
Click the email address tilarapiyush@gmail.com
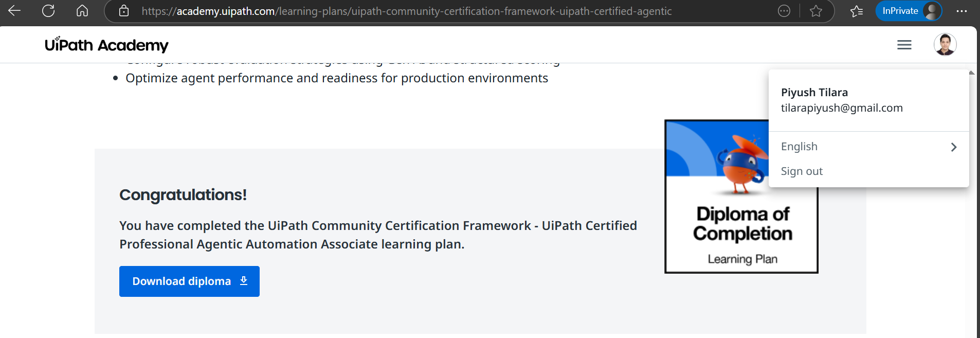[x=841, y=108]
